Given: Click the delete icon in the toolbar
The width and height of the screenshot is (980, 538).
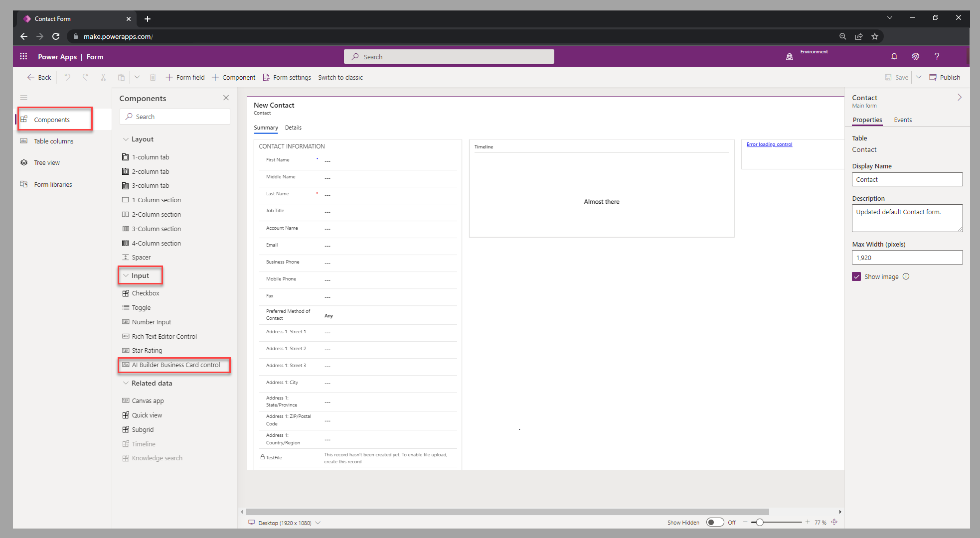Looking at the screenshot, I should (153, 77).
